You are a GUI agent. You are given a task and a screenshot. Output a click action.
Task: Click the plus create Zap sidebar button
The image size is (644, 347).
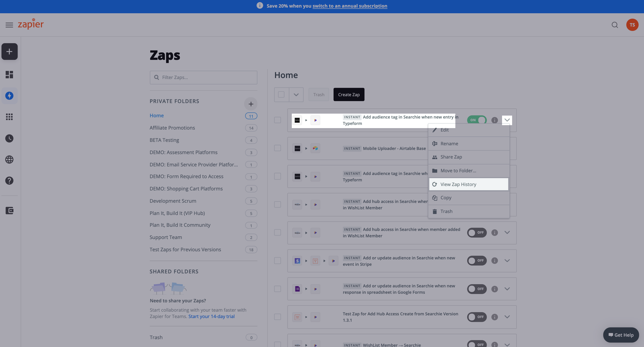pos(10,52)
